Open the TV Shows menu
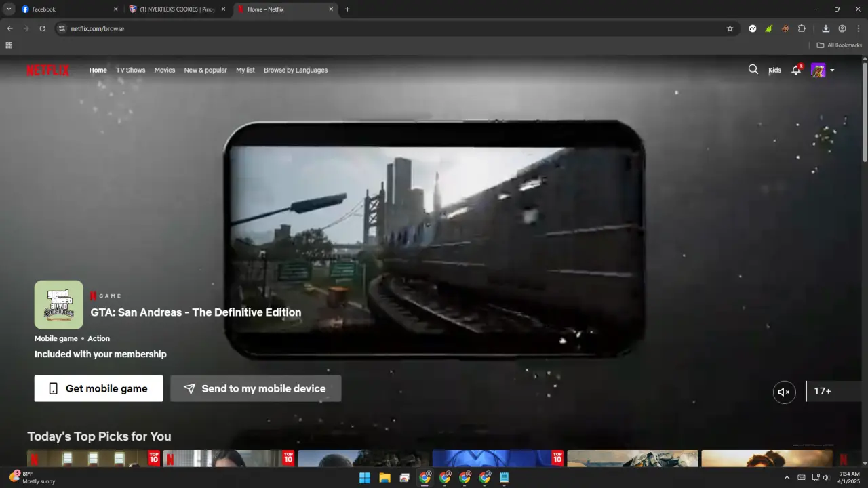Screen dimensions: 868x488 130,70
